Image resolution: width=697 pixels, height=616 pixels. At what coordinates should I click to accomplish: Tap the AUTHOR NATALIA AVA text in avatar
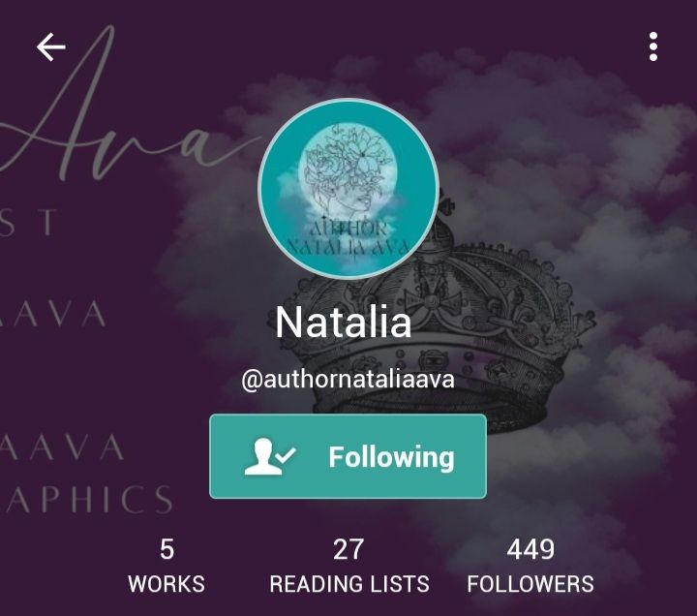(348, 238)
